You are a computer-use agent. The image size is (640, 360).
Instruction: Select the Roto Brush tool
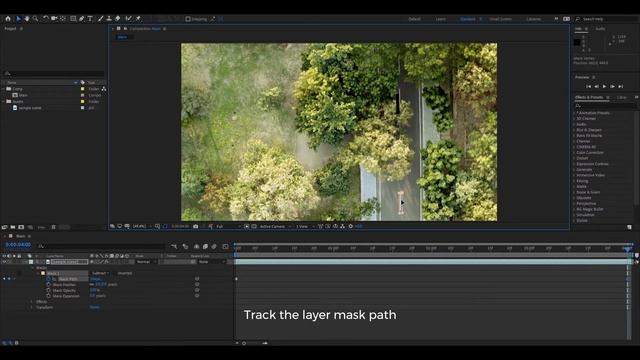pyautogui.click(x=129, y=18)
